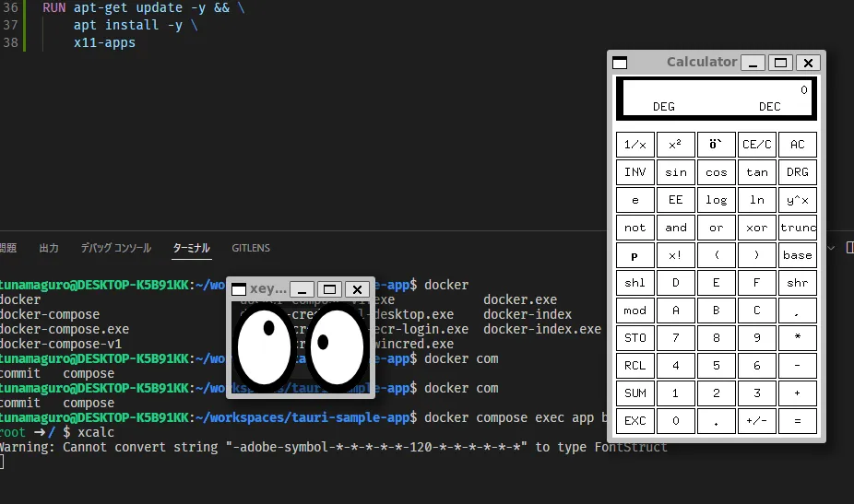This screenshot has width=854, height=504.
Task: Click the calculator display showing 0
Action: 716,98
